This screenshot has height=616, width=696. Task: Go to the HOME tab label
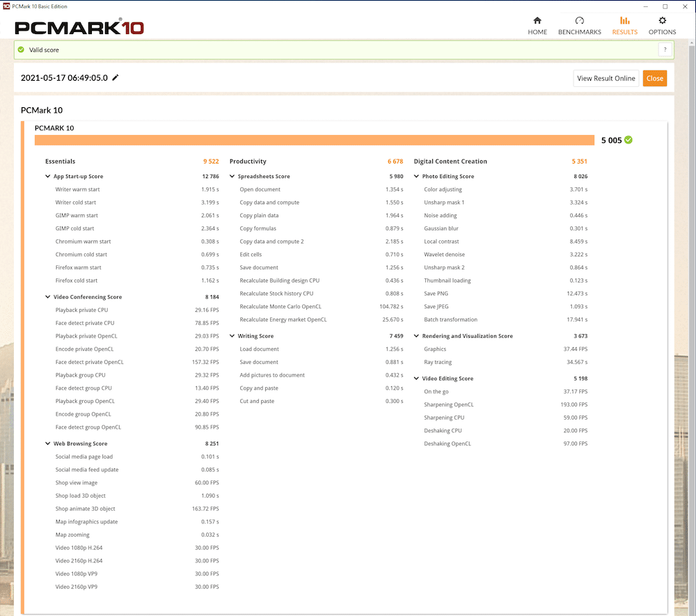pyautogui.click(x=537, y=32)
